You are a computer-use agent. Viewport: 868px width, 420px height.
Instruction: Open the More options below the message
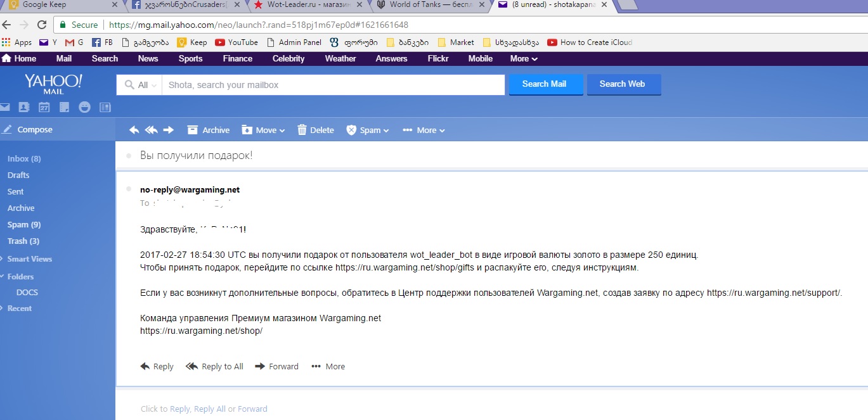pyautogui.click(x=328, y=366)
